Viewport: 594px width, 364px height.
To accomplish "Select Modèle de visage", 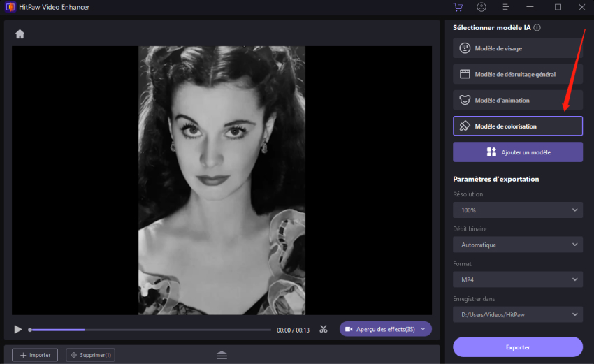I will pyautogui.click(x=517, y=48).
